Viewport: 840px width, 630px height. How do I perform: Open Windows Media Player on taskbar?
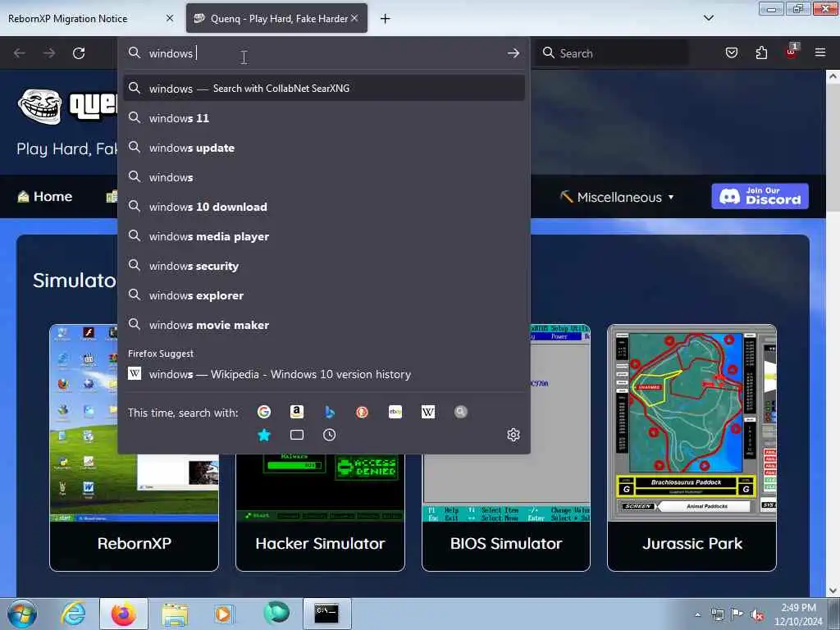pos(223,614)
